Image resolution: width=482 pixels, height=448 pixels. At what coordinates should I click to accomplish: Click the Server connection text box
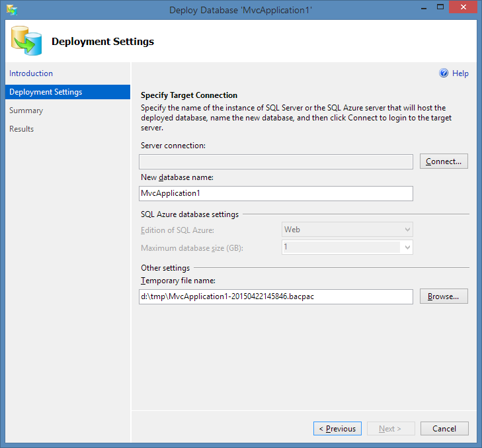276,161
